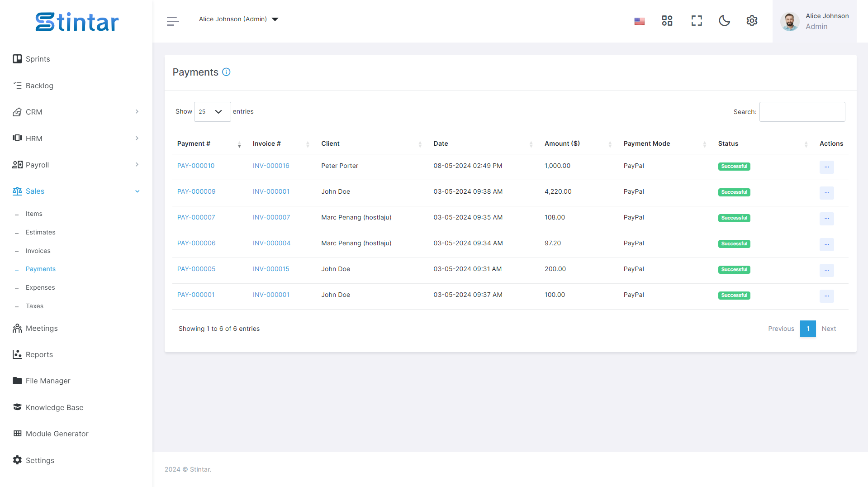Viewport: 868px width, 487px height.
Task: Open the settings gear in header
Action: [752, 21]
